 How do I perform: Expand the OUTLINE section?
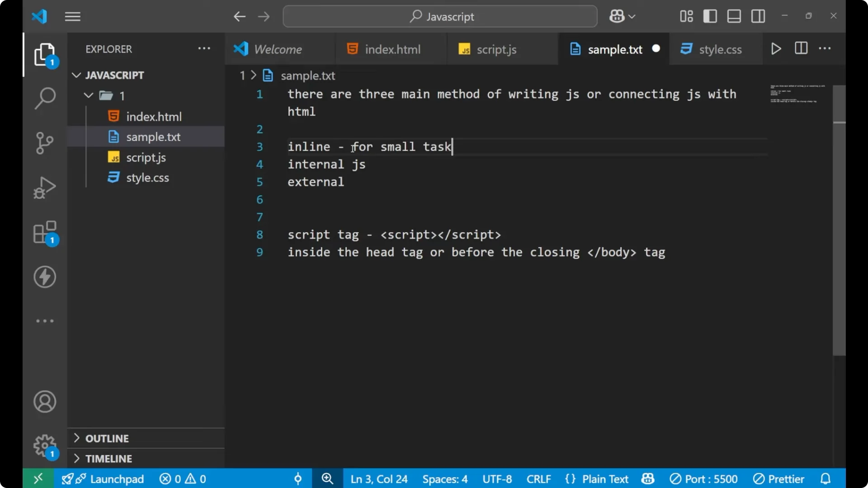point(107,438)
